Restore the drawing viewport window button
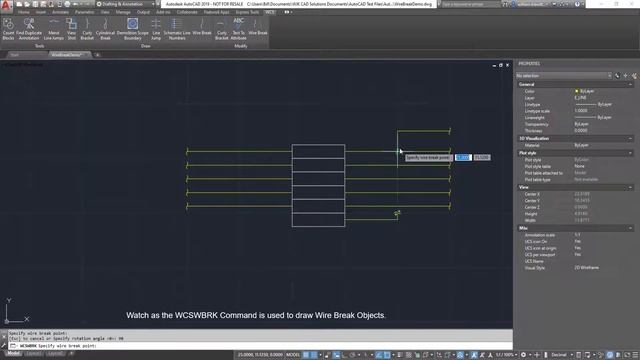Image resolution: width=640 pixels, height=360 pixels. tap(501, 65)
